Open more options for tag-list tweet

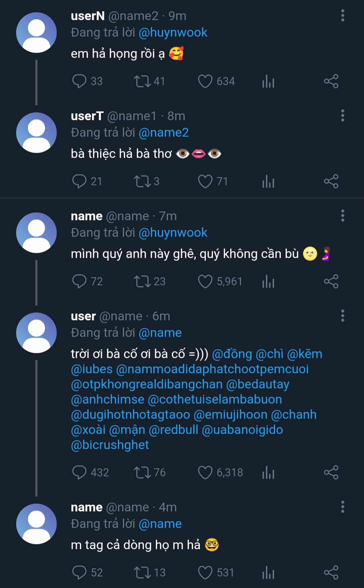tap(342, 316)
